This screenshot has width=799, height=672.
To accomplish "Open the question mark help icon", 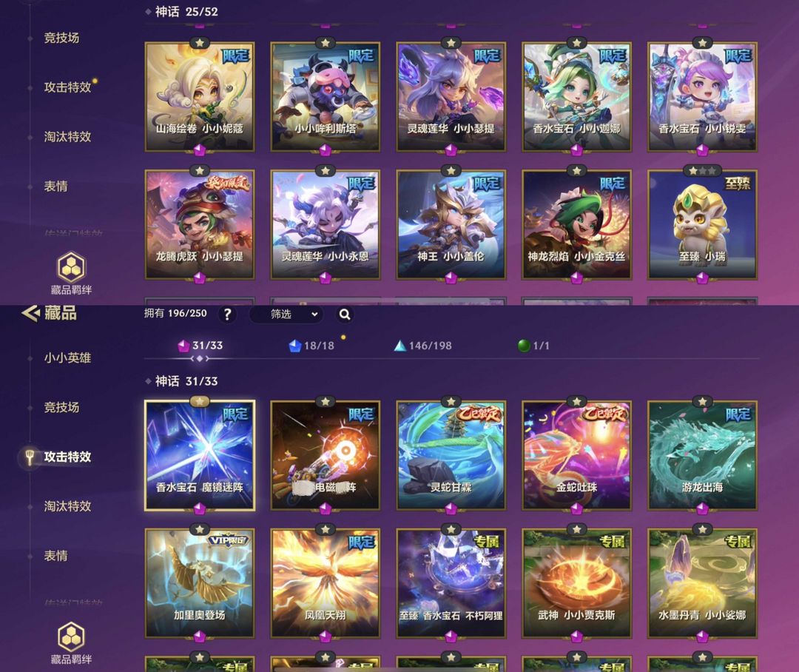I will (227, 314).
